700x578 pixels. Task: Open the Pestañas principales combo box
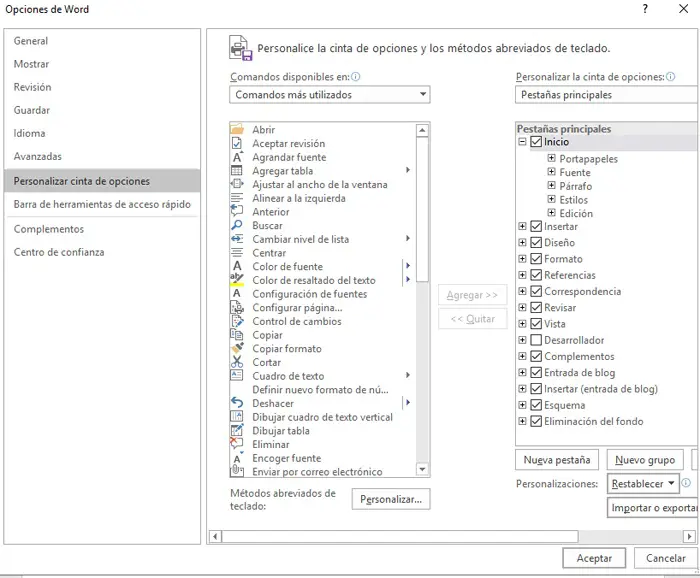(606, 95)
